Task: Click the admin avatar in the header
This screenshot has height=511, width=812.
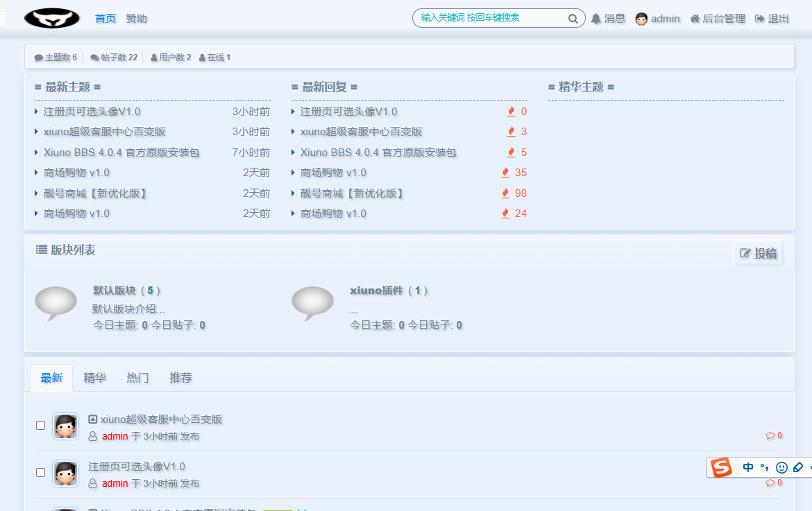Action: (641, 19)
